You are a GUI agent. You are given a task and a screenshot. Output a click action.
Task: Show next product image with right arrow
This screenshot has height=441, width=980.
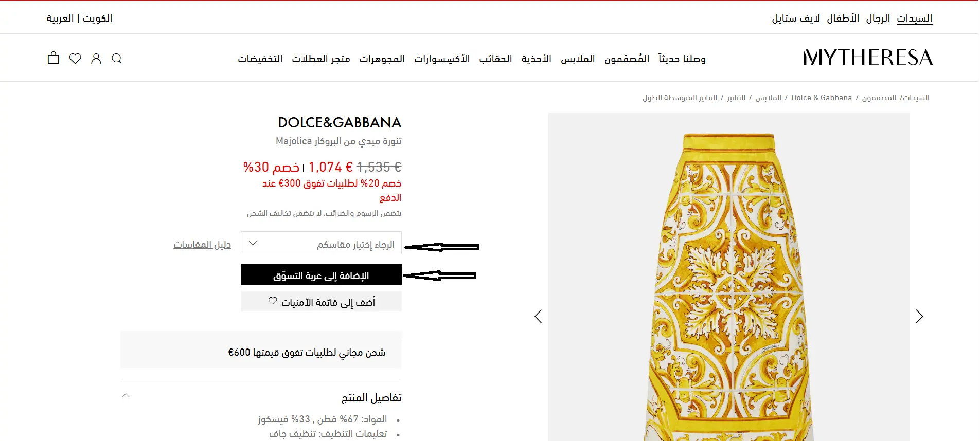(x=919, y=316)
